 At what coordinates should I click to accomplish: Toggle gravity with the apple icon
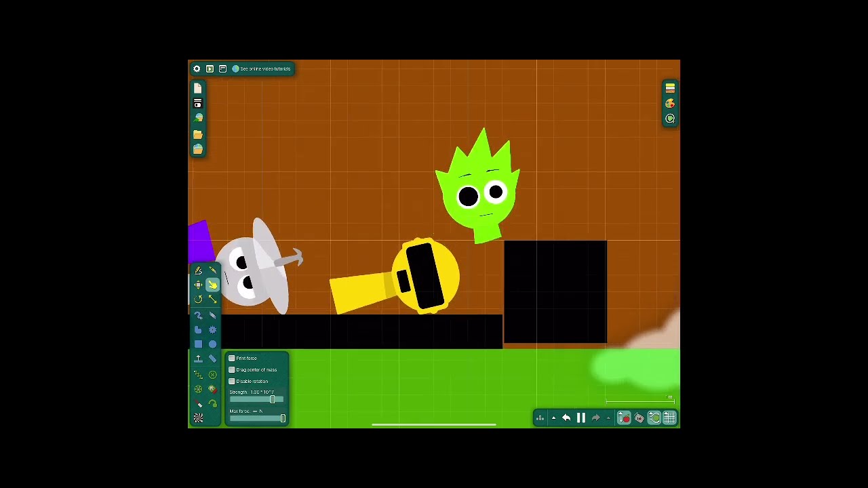tap(624, 418)
